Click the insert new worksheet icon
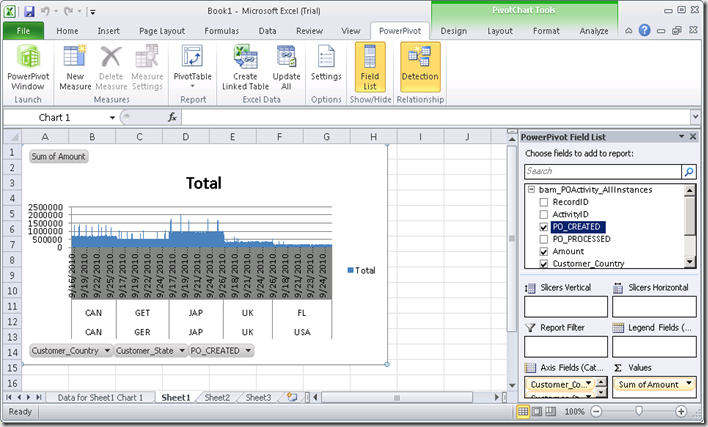This screenshot has height=427, width=708. 292,397
